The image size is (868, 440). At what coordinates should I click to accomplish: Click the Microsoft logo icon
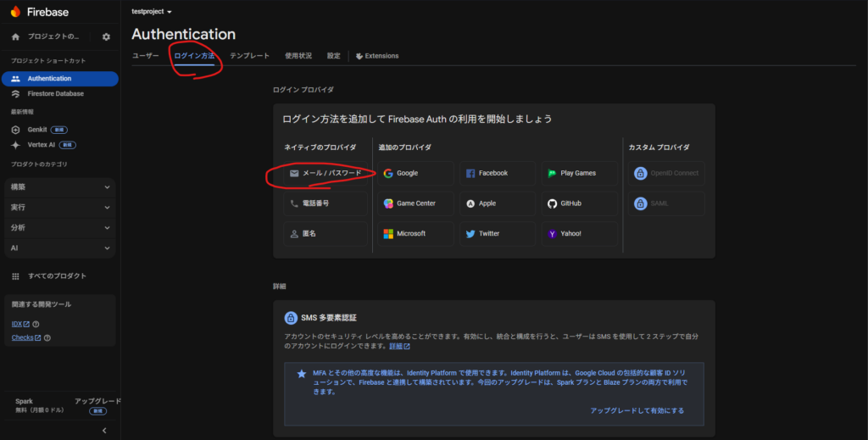388,233
